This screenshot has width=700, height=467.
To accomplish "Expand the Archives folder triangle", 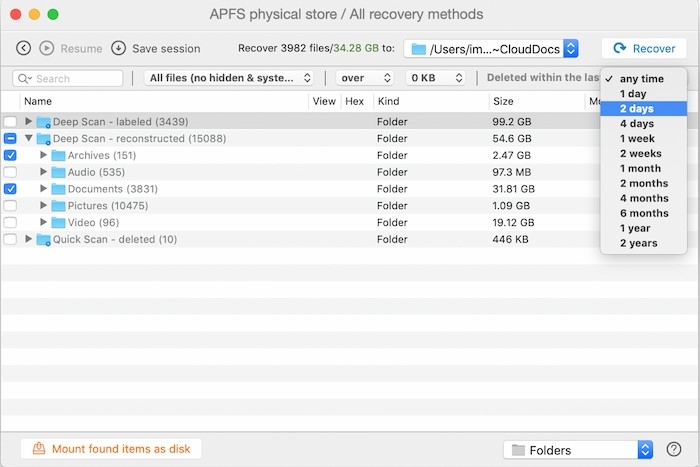I will tap(43, 155).
